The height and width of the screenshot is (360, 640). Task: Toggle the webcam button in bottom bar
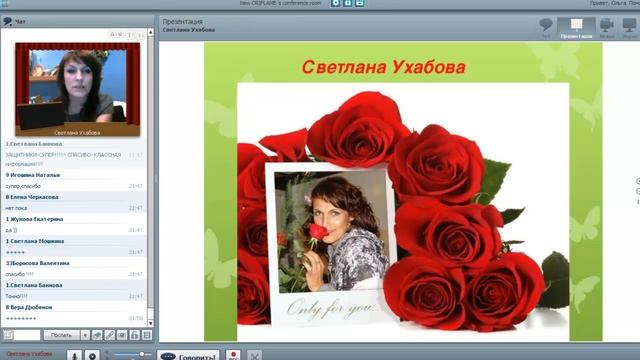92,356
